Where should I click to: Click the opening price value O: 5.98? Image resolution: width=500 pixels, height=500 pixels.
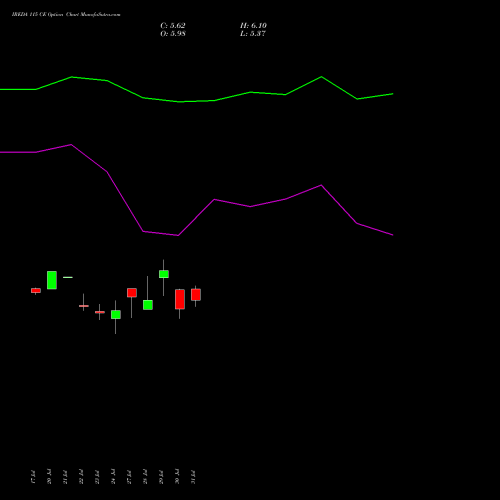point(173,34)
